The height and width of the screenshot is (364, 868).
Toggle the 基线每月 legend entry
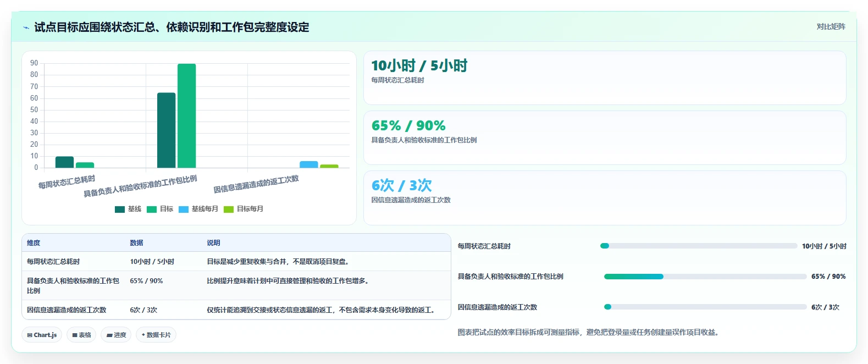tap(198, 209)
